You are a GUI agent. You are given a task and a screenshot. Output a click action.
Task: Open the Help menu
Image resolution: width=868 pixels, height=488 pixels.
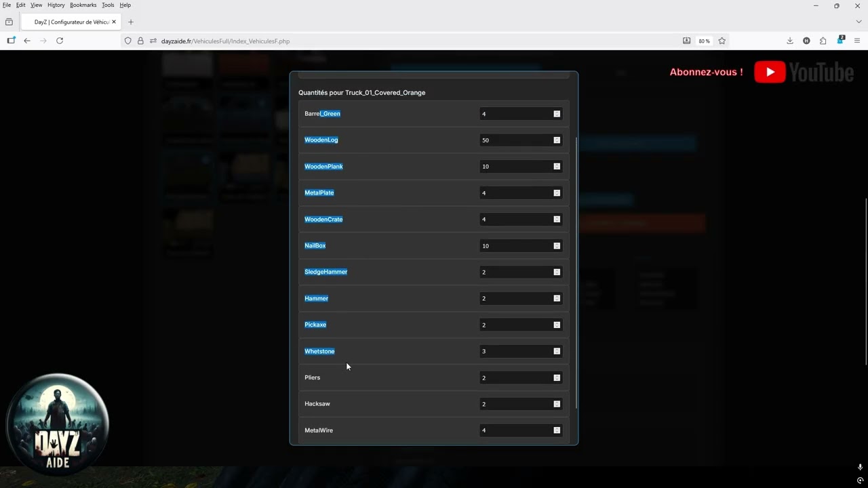pos(125,5)
